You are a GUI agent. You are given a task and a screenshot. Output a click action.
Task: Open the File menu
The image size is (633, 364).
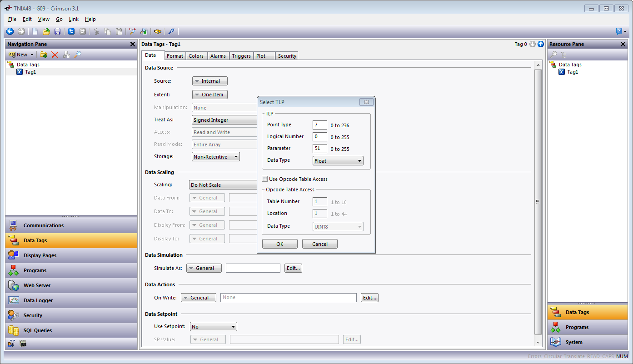click(x=12, y=19)
